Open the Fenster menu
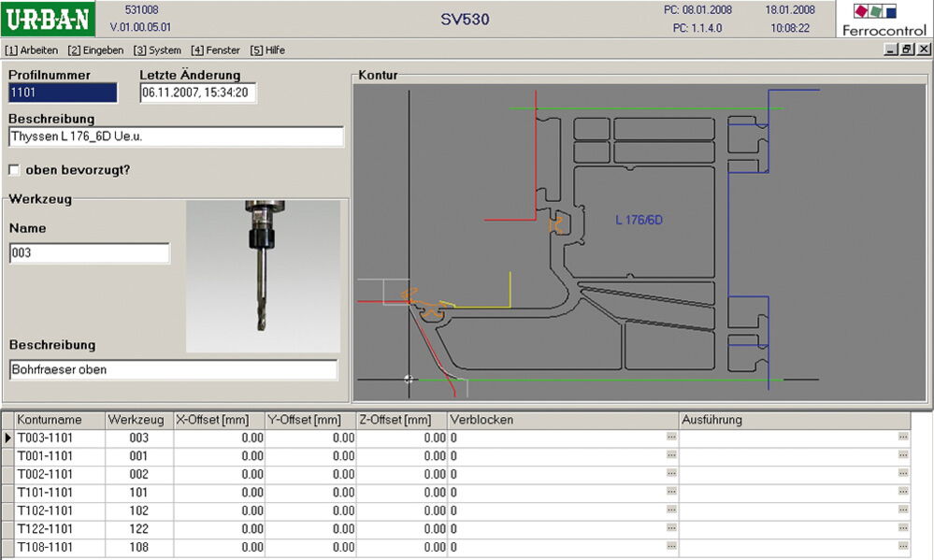Image resolution: width=934 pixels, height=560 pixels. click(215, 50)
